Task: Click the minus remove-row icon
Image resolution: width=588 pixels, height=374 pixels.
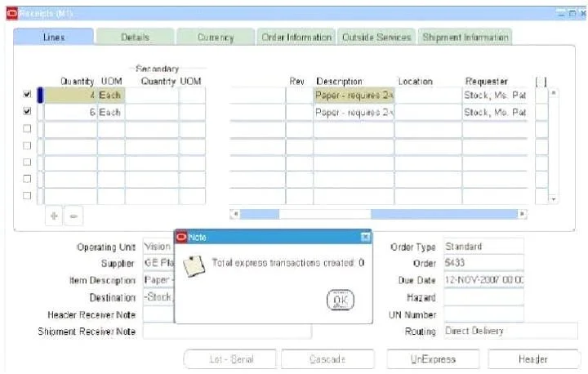Action: (73, 216)
